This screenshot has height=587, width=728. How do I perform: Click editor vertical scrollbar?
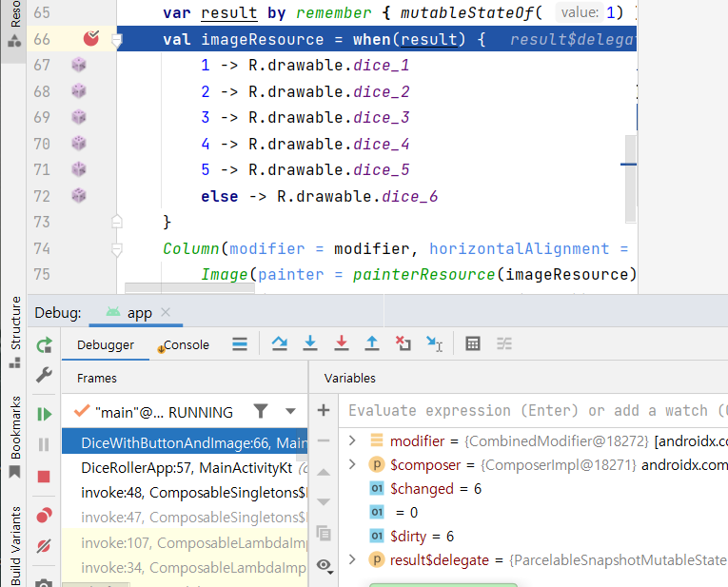[x=631, y=179]
